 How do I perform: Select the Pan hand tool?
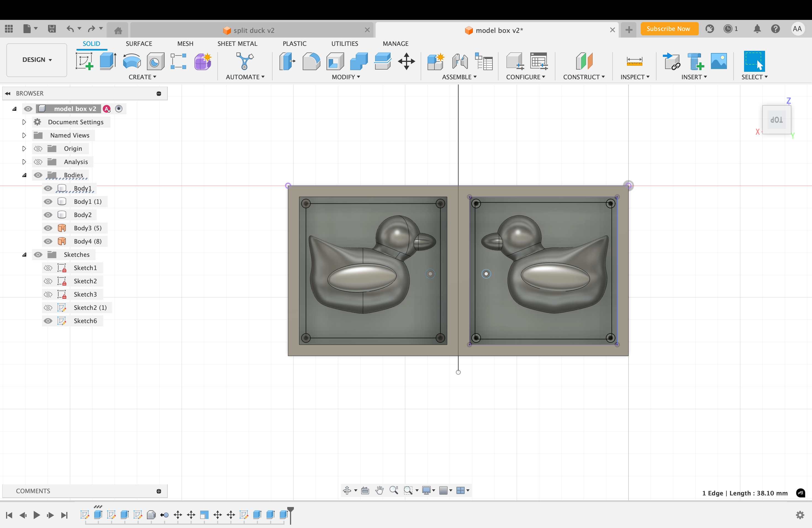tap(379, 490)
